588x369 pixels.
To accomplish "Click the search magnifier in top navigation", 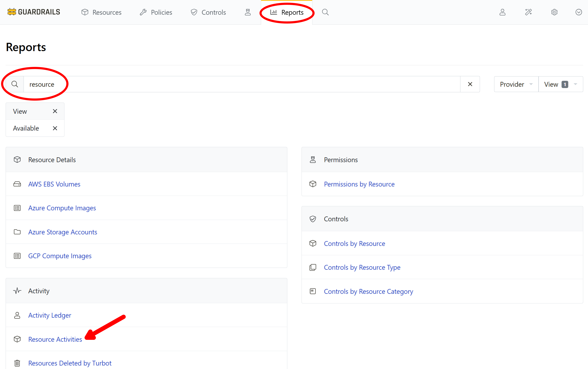I will [x=325, y=12].
